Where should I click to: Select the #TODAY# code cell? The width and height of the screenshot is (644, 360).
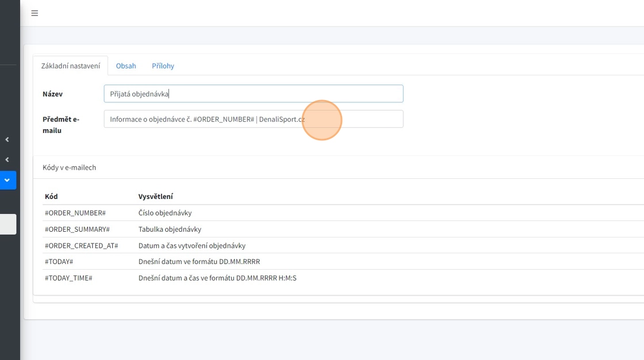[x=59, y=262]
